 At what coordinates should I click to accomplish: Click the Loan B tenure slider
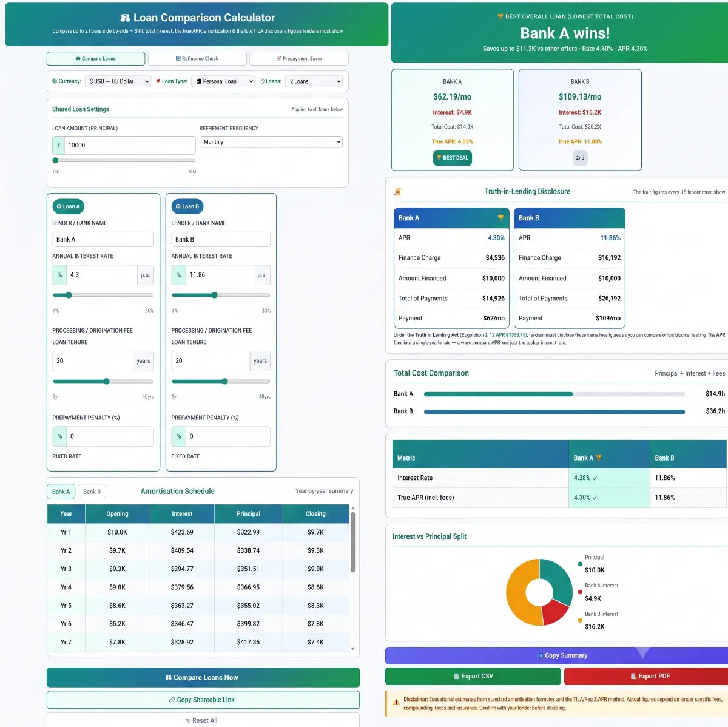tap(221, 382)
